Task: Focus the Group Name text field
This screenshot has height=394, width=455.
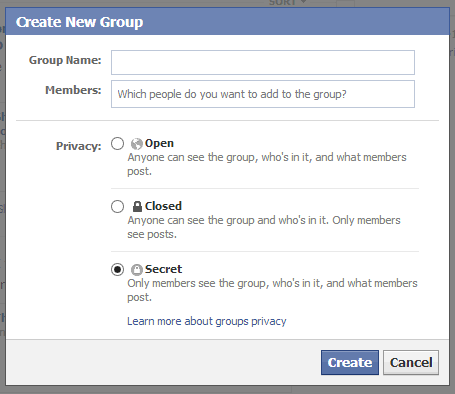Action: (263, 63)
